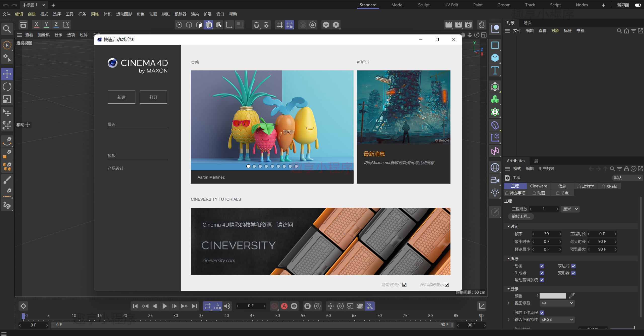
Task: Toggle the Autokeying red A button
Action: tap(284, 306)
